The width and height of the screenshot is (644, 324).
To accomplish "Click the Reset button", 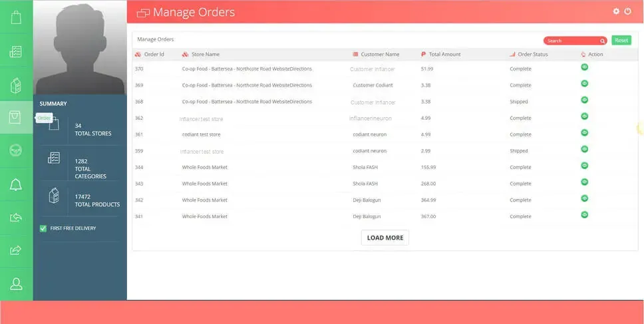I will (621, 40).
